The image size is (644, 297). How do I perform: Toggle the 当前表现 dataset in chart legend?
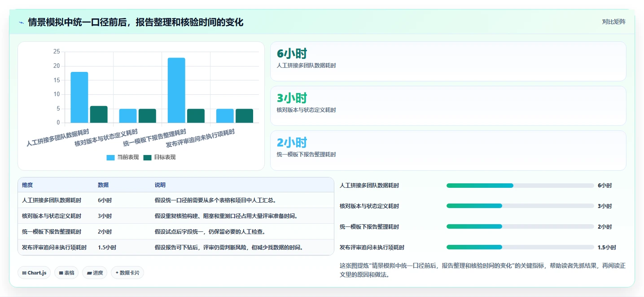click(123, 157)
